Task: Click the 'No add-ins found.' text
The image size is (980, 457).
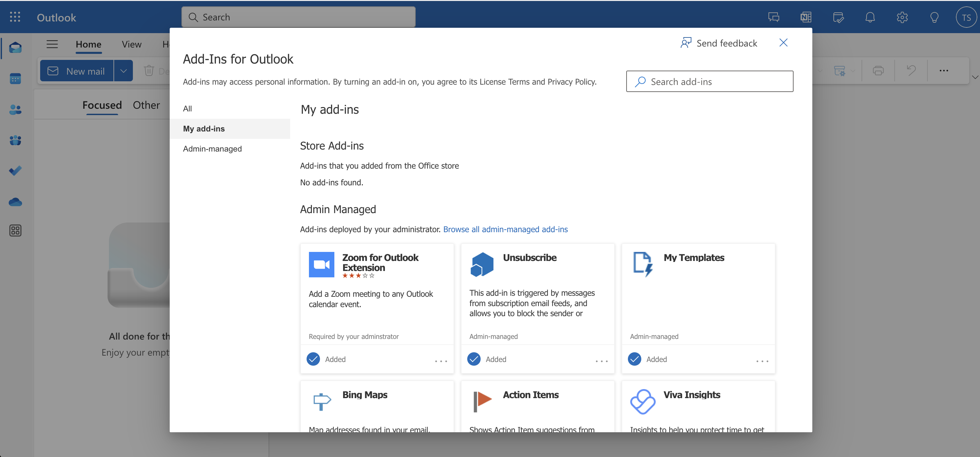Action: point(331,182)
